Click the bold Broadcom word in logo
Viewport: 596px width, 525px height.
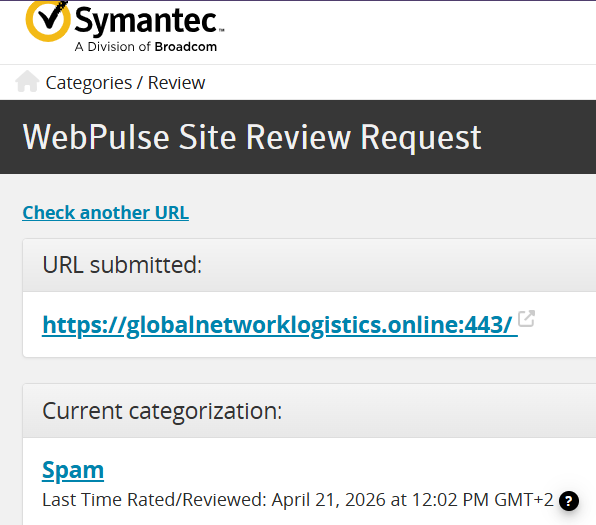click(x=186, y=47)
